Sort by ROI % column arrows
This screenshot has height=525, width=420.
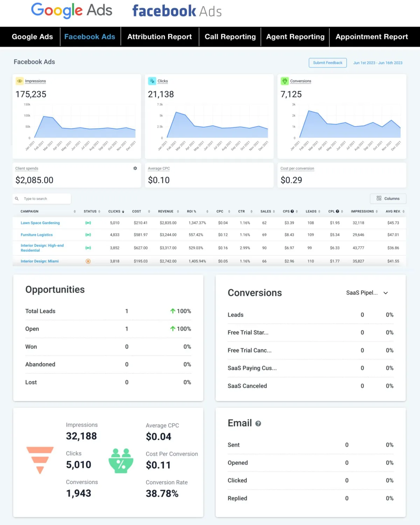207,211
